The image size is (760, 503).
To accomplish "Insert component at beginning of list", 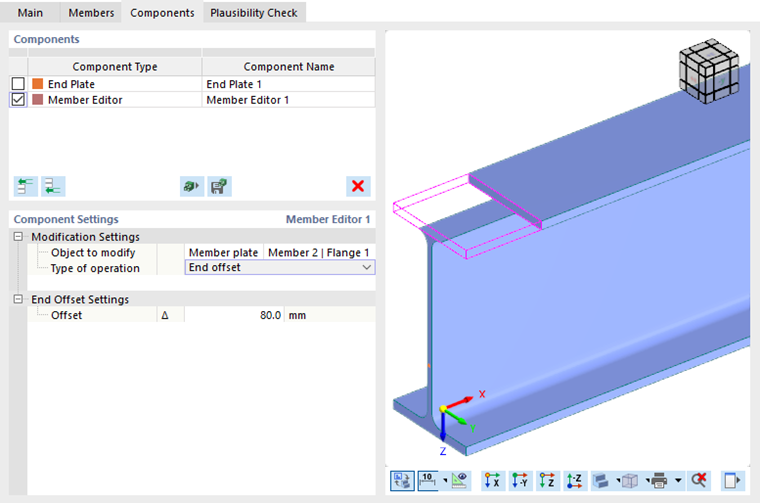I will click(x=26, y=187).
